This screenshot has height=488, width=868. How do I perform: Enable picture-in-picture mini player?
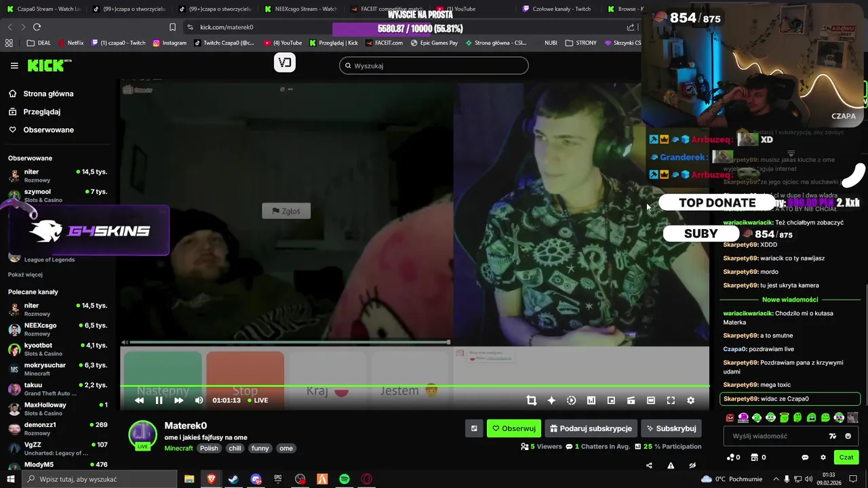[x=611, y=401]
